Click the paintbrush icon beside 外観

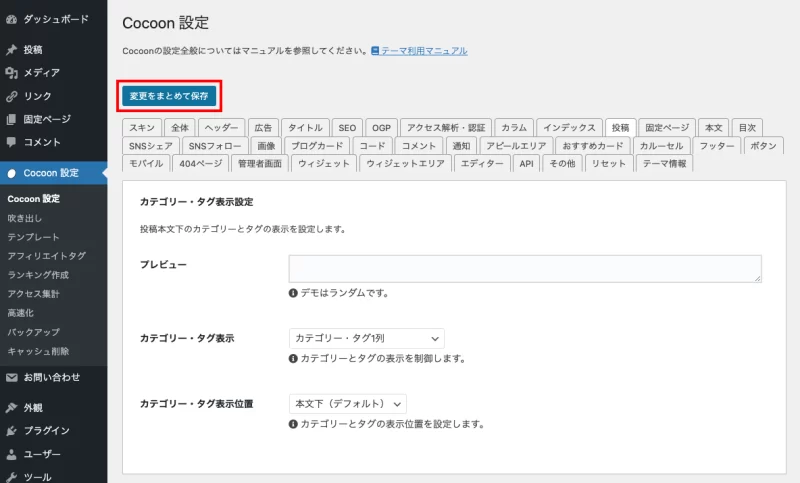tap(11, 408)
